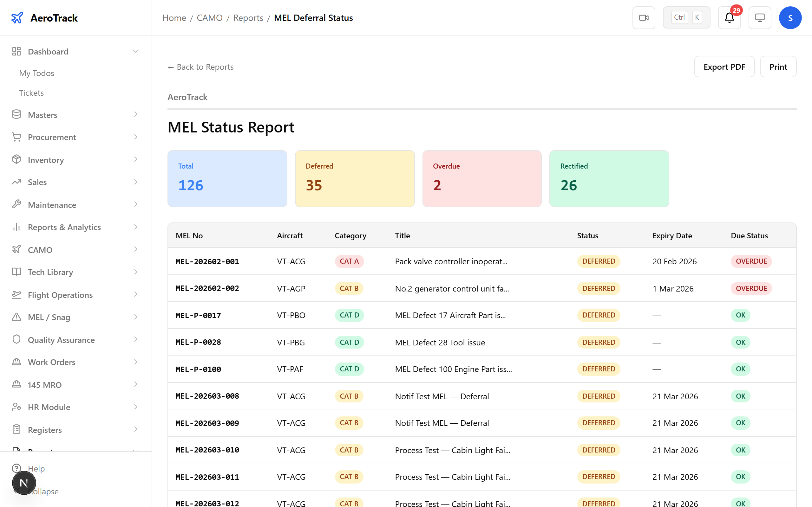Follow the Back to Reports link
This screenshot has height=507, width=812.
(200, 67)
